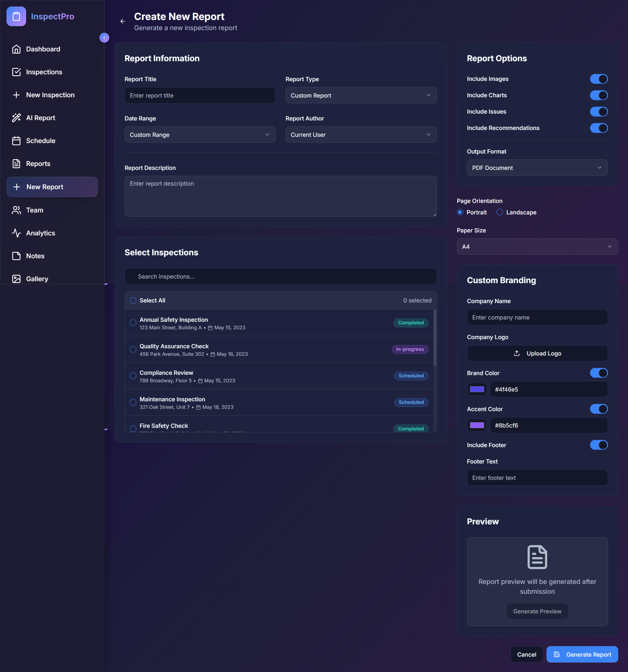This screenshot has height=672, width=628.
Task: Click Generate Report button
Action: 582,654
